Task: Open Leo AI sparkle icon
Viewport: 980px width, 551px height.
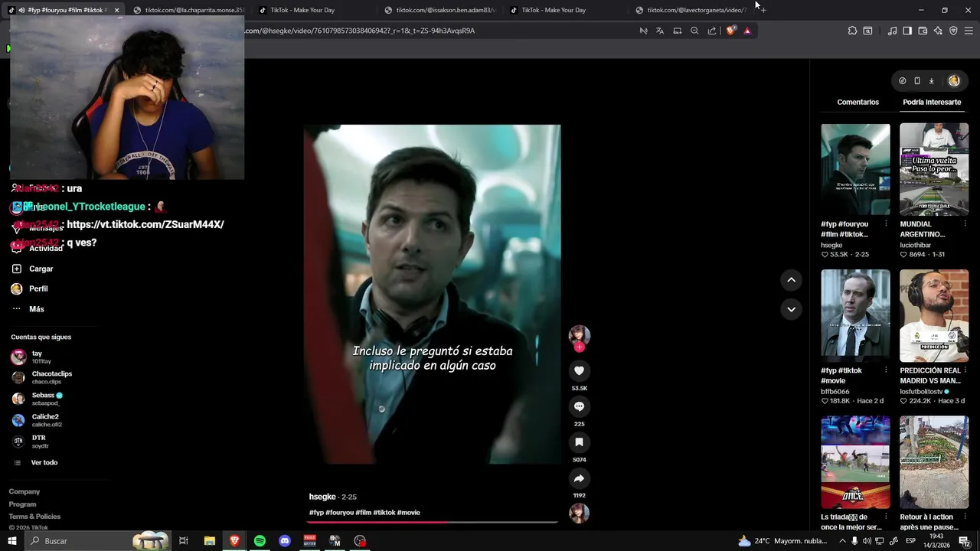Action: pyautogui.click(x=938, y=31)
